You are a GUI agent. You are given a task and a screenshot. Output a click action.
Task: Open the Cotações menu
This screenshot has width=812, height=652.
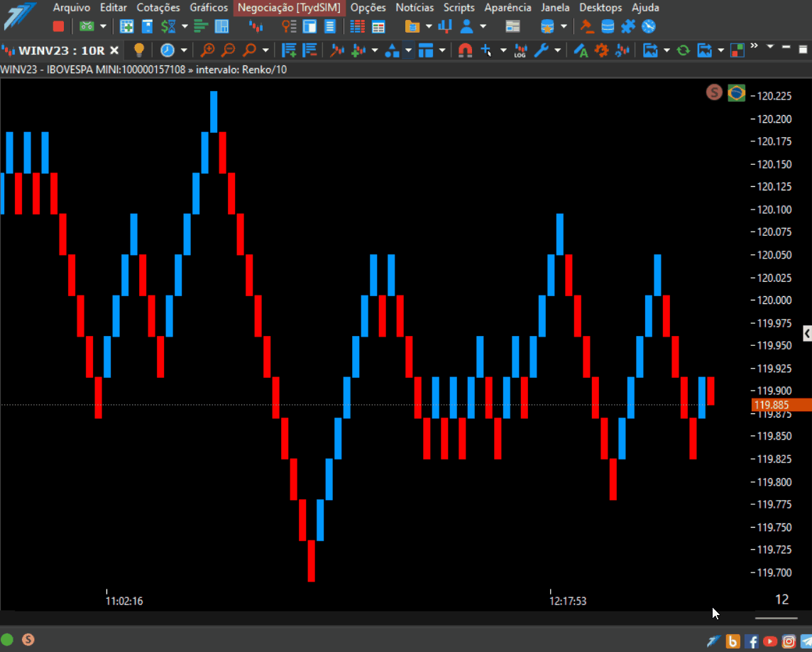click(158, 8)
